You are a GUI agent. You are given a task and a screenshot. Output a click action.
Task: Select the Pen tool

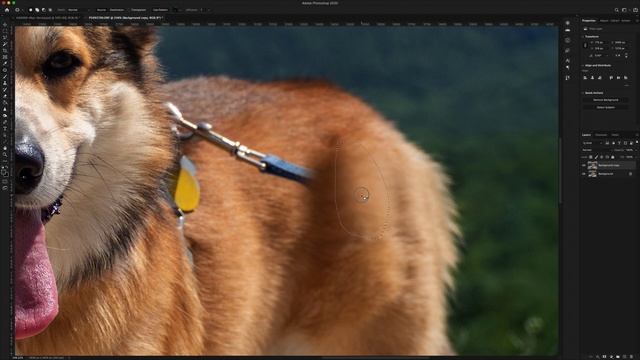tap(5, 122)
